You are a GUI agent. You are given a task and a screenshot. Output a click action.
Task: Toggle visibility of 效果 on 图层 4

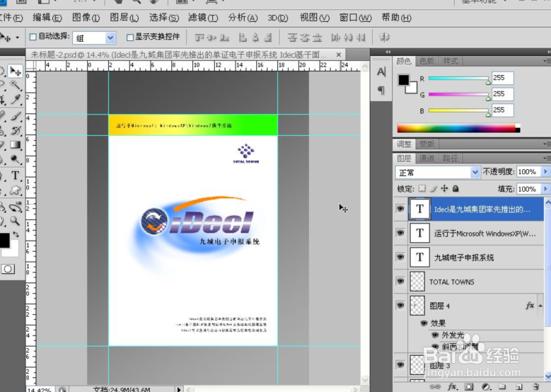click(x=424, y=323)
